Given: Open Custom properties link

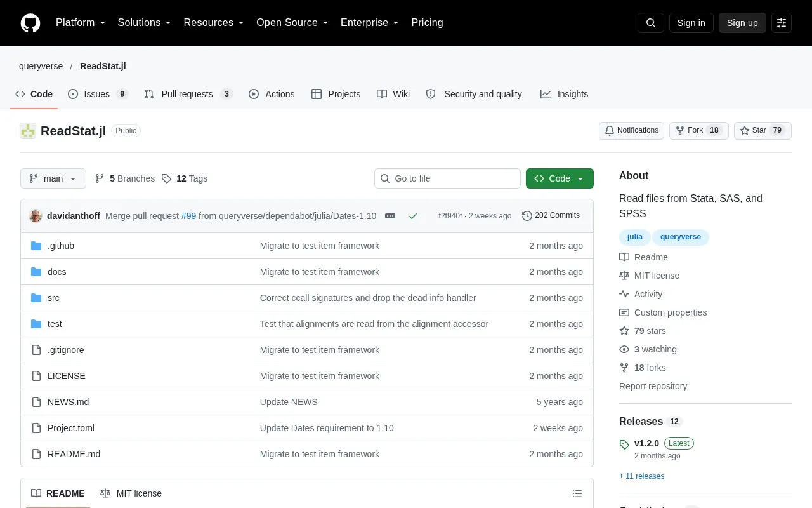Looking at the screenshot, I should point(663,312).
